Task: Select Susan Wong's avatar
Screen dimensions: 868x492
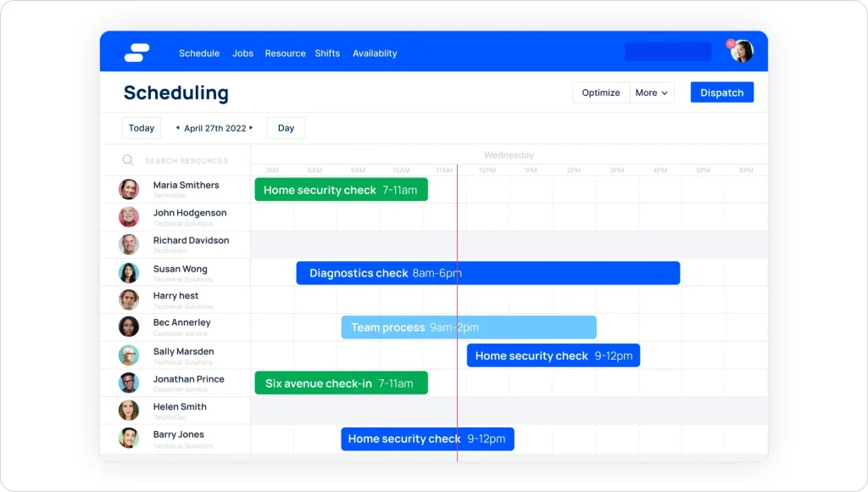Action: coord(129,272)
